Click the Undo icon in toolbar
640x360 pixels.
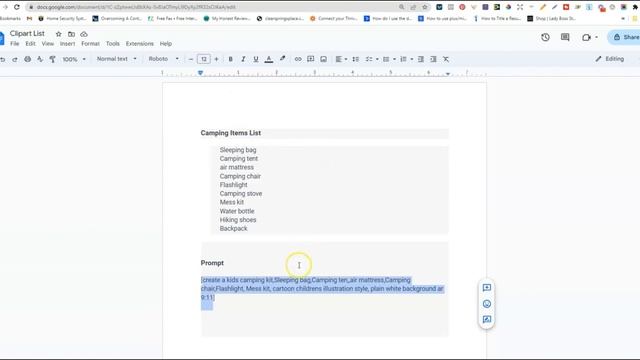(3, 60)
